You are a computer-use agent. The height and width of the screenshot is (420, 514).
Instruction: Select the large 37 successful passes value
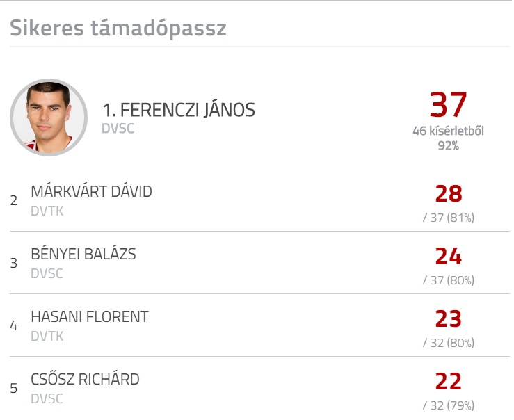(448, 104)
